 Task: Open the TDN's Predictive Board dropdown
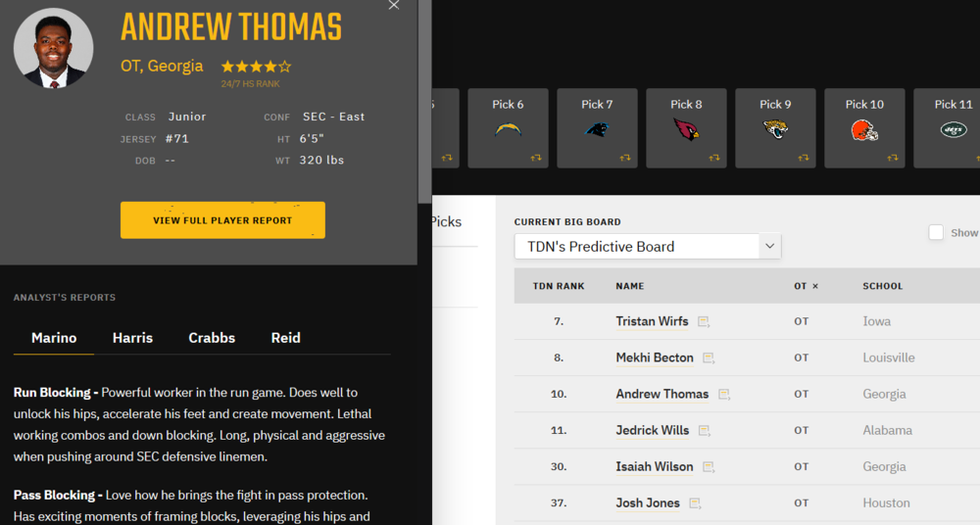click(x=648, y=246)
